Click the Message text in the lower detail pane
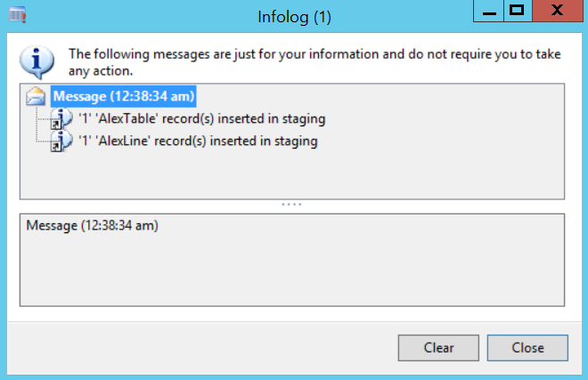This screenshot has height=380, width=588. 92,226
